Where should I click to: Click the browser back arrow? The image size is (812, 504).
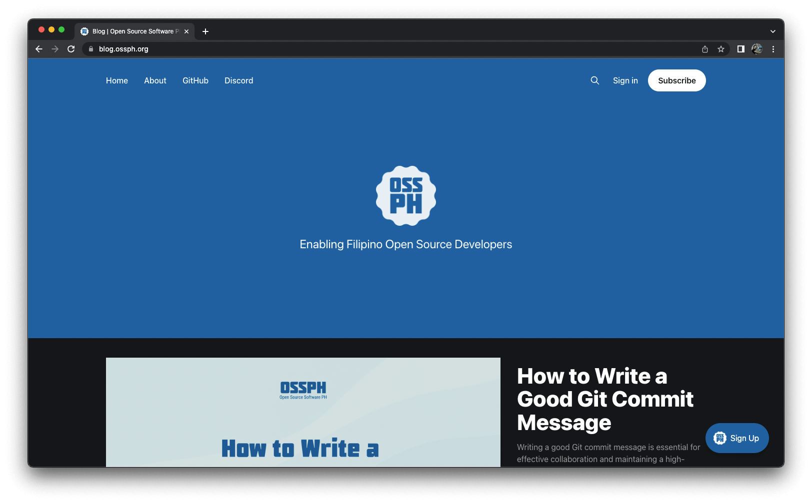click(x=39, y=49)
